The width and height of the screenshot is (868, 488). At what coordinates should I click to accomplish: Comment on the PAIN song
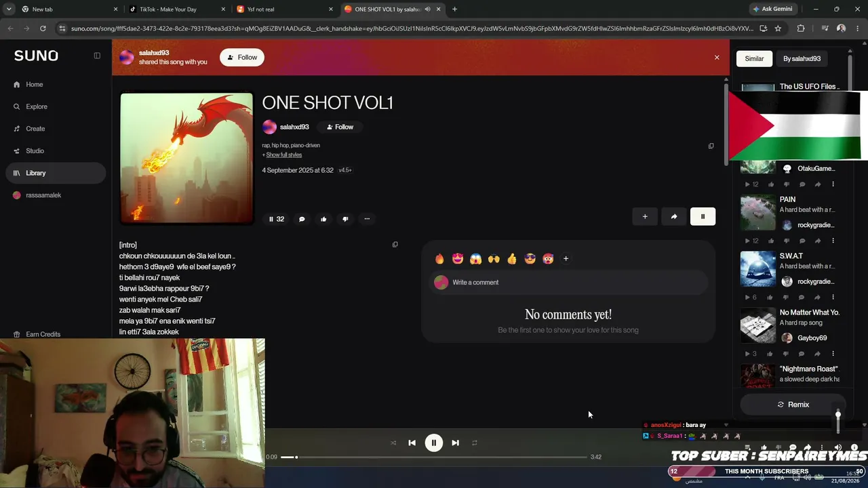point(802,241)
